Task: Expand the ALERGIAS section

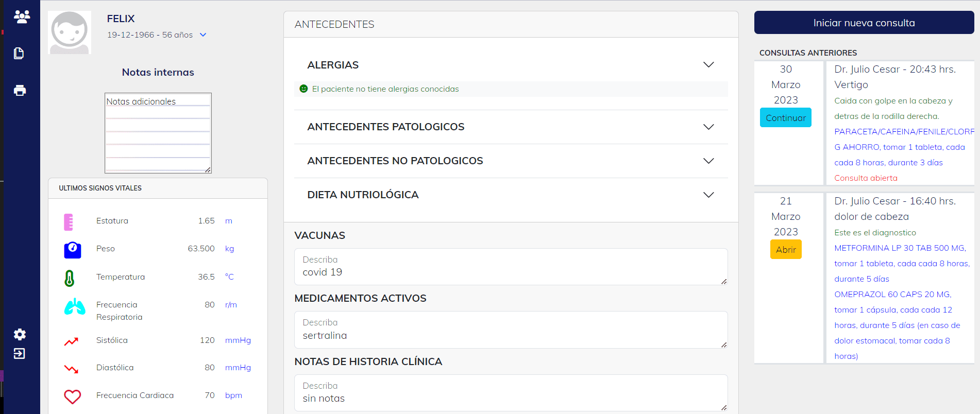Action: 708,65
